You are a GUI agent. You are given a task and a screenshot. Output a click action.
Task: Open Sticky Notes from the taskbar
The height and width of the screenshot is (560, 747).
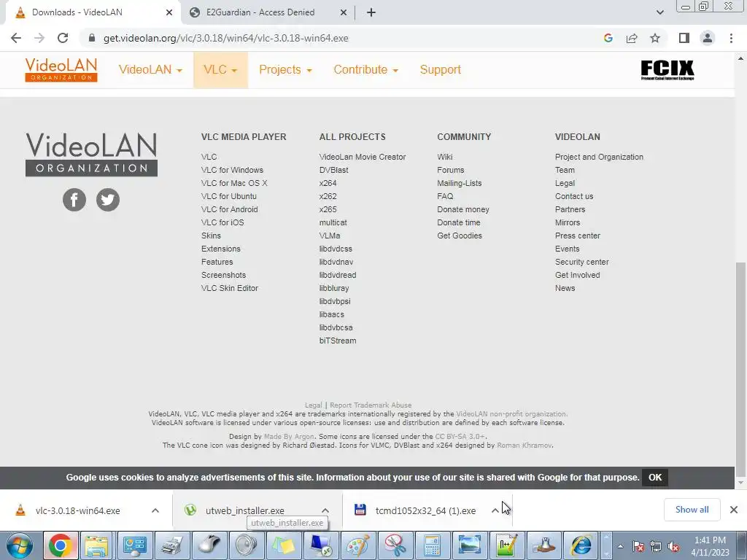pyautogui.click(x=284, y=545)
